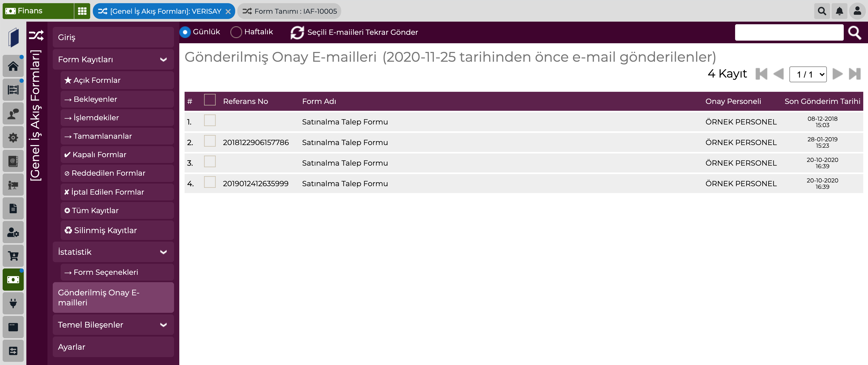Click the magnifier icon beside the search field
Image resolution: width=868 pixels, height=365 pixels.
coord(855,32)
